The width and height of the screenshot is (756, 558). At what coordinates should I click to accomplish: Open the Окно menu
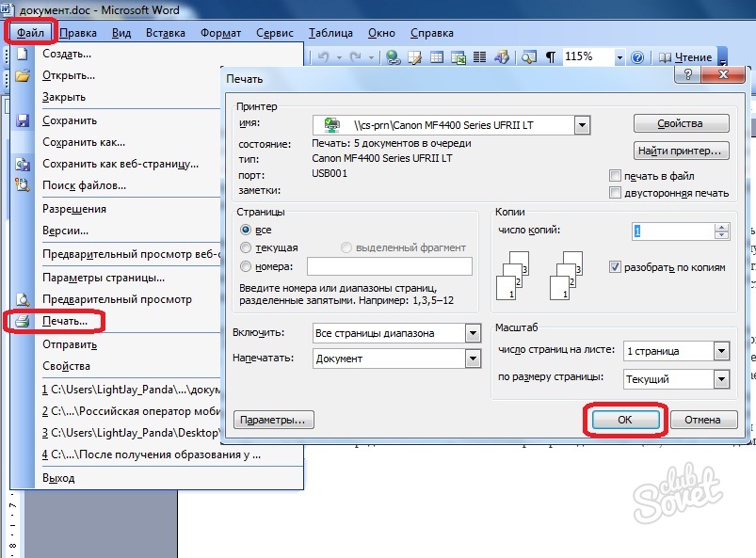click(381, 33)
